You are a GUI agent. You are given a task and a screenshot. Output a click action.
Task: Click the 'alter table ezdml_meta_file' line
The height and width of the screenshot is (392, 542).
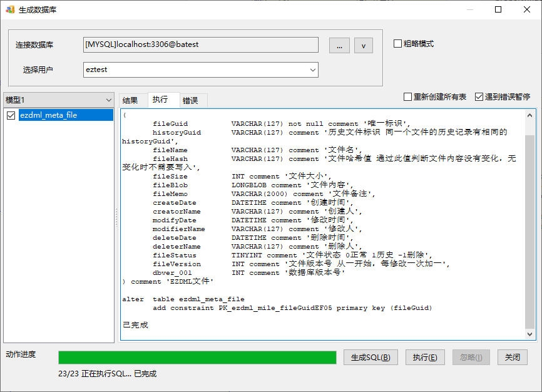click(183, 299)
